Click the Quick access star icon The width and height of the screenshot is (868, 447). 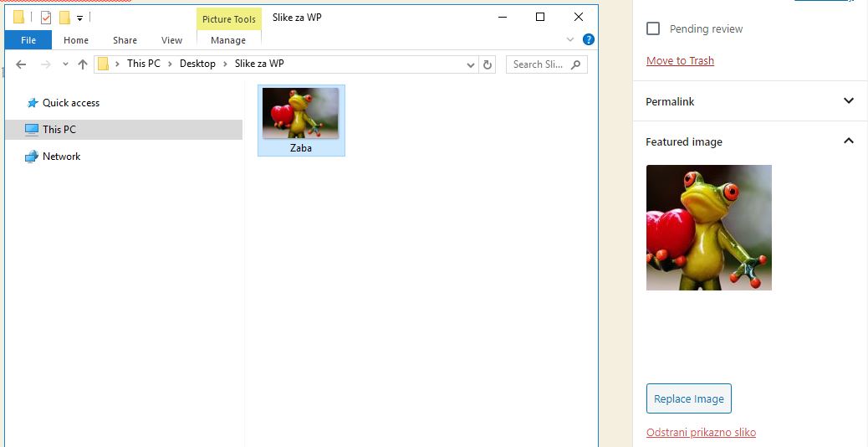33,103
